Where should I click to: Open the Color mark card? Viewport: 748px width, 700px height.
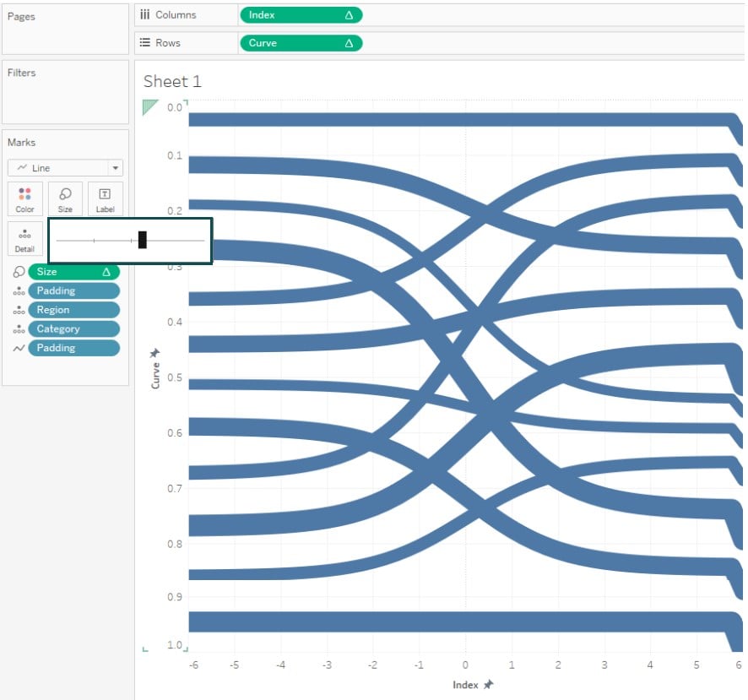tap(24, 199)
